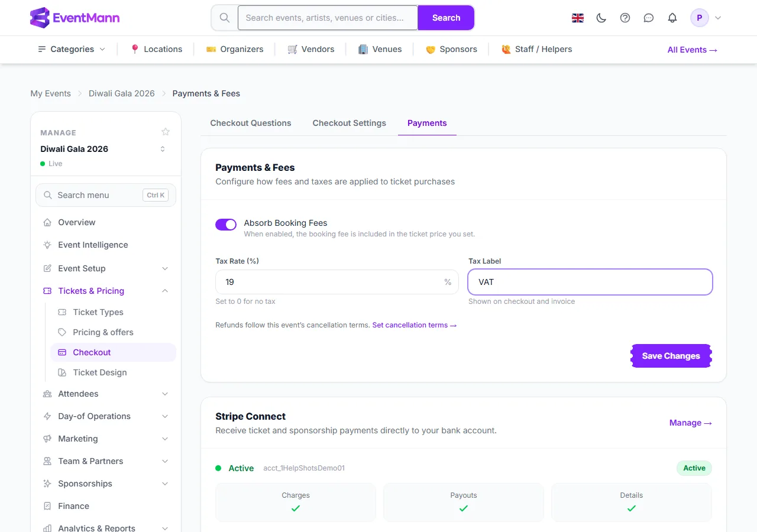The height and width of the screenshot is (532, 757).
Task: Click the user avatar P
Action: coord(700,18)
